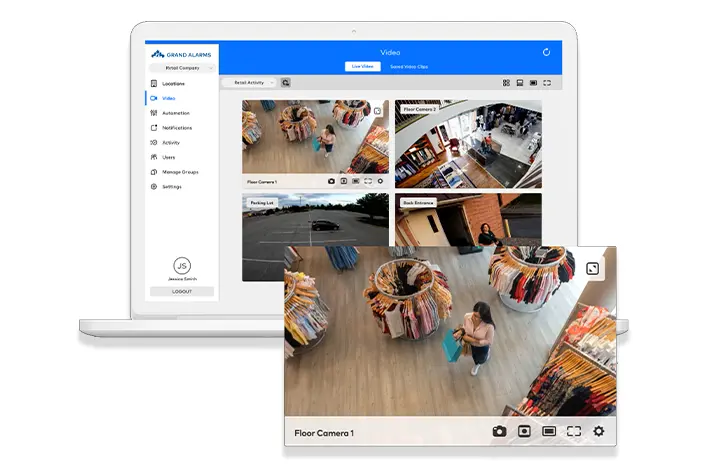Click record icon in enlarged camera panel
704x471 pixels.
524,431
